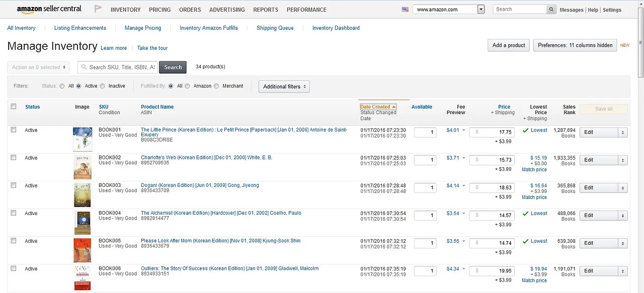Select the BOOK004 row checkbox
This screenshot has height=293, width=644.
click(x=14, y=213)
